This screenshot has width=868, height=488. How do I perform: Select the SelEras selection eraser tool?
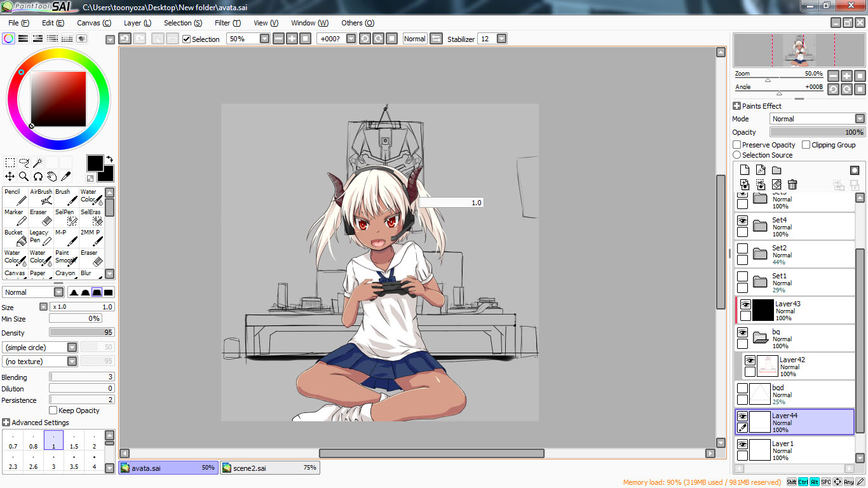[x=92, y=217]
